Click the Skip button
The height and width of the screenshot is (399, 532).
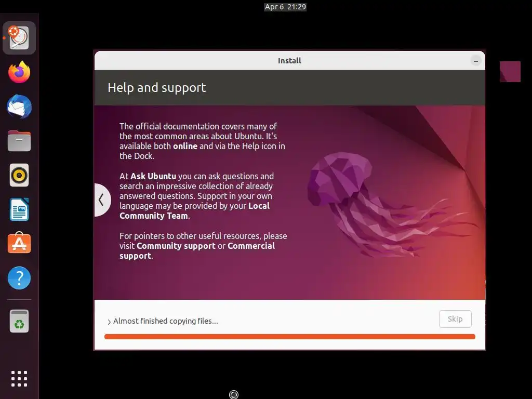coord(455,319)
